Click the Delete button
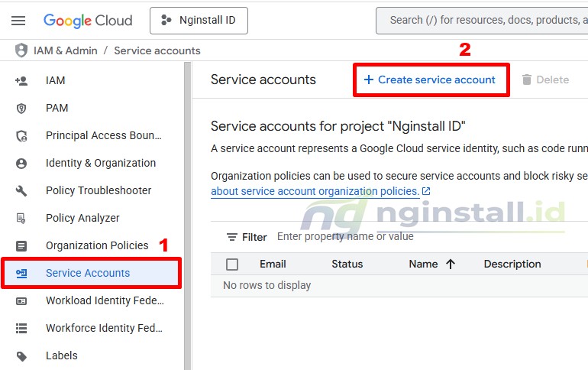Image resolution: width=588 pixels, height=370 pixels. coord(546,80)
